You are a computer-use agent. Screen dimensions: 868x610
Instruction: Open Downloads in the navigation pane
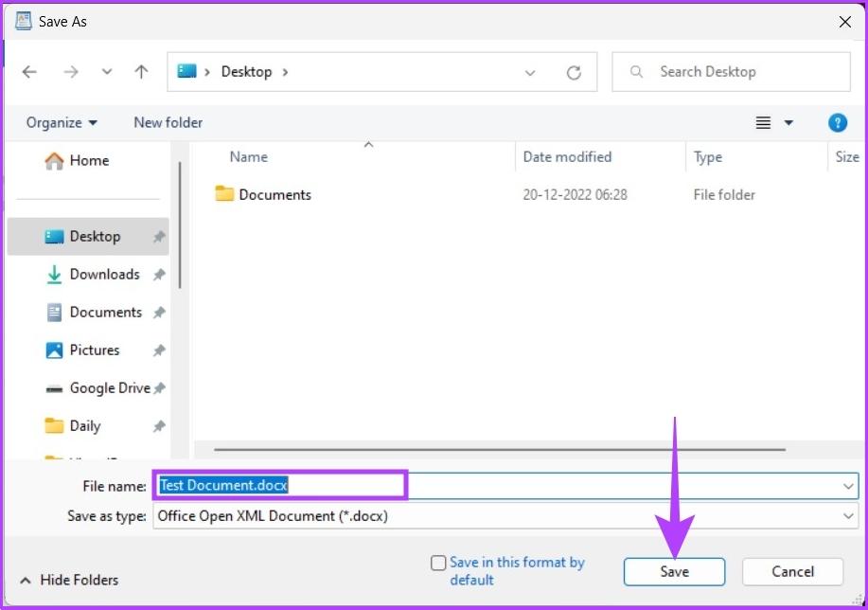point(93,275)
